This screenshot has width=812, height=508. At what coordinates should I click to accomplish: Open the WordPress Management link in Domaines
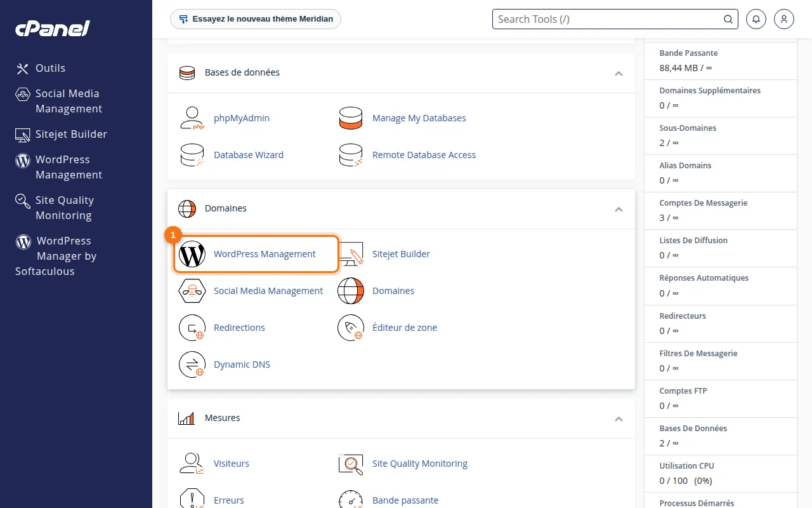(x=265, y=254)
